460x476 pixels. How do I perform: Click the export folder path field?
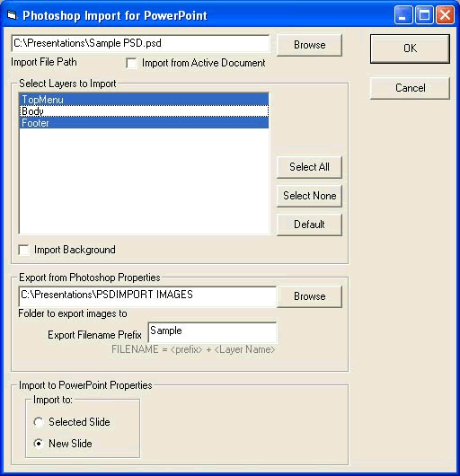147,296
